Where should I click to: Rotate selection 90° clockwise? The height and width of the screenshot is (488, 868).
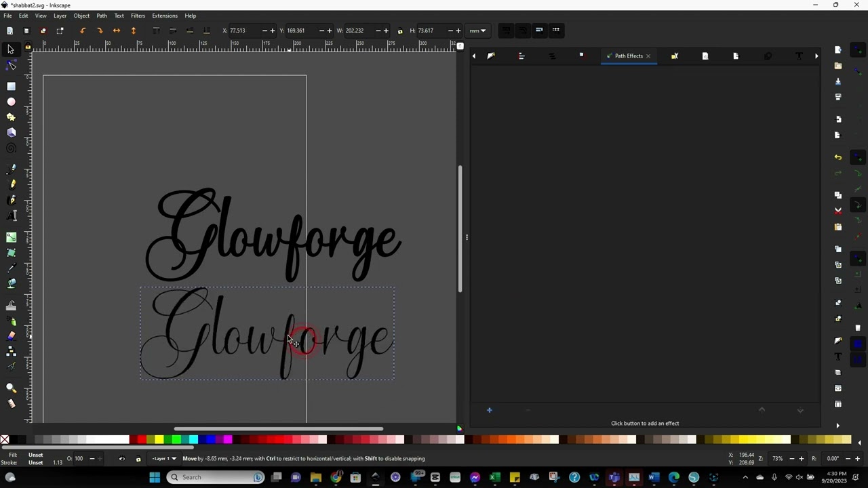pyautogui.click(x=100, y=30)
